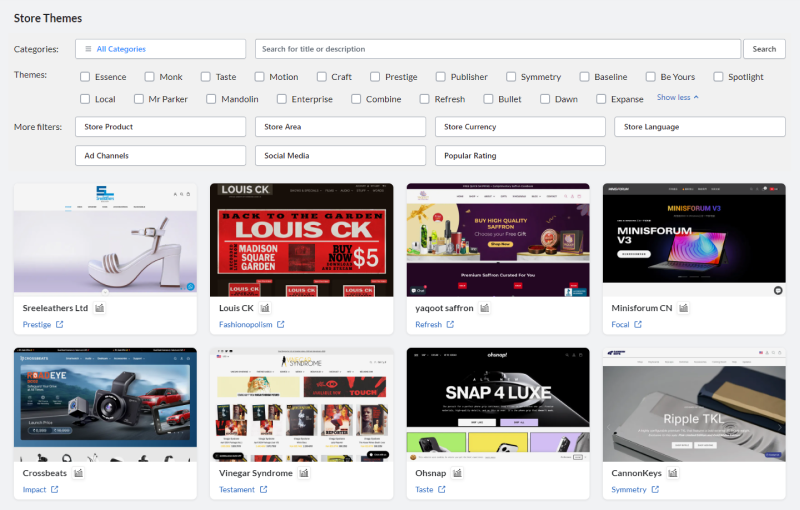Focus the title or description search field

point(498,49)
